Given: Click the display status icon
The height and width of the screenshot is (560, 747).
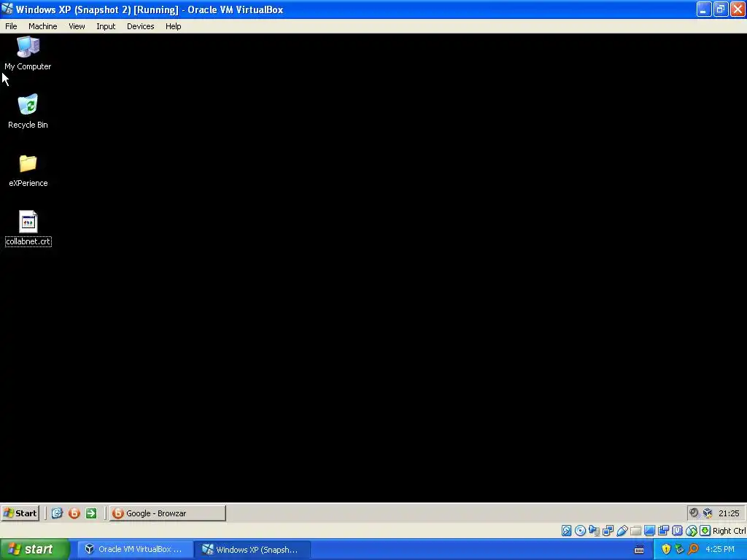Looking at the screenshot, I should pos(649,531).
